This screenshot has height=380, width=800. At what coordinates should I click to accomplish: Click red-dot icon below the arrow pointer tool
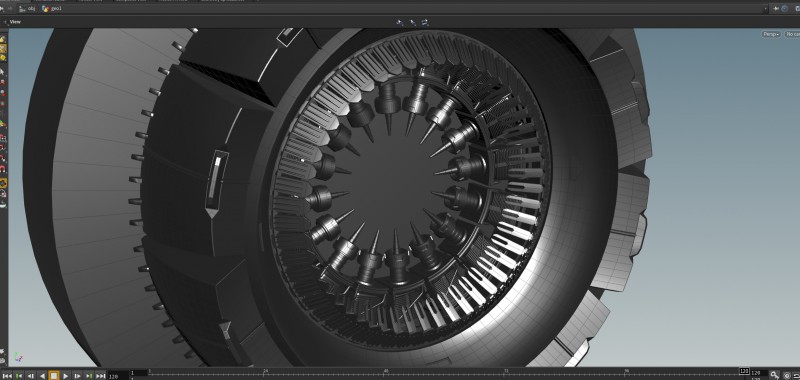[x=3, y=83]
